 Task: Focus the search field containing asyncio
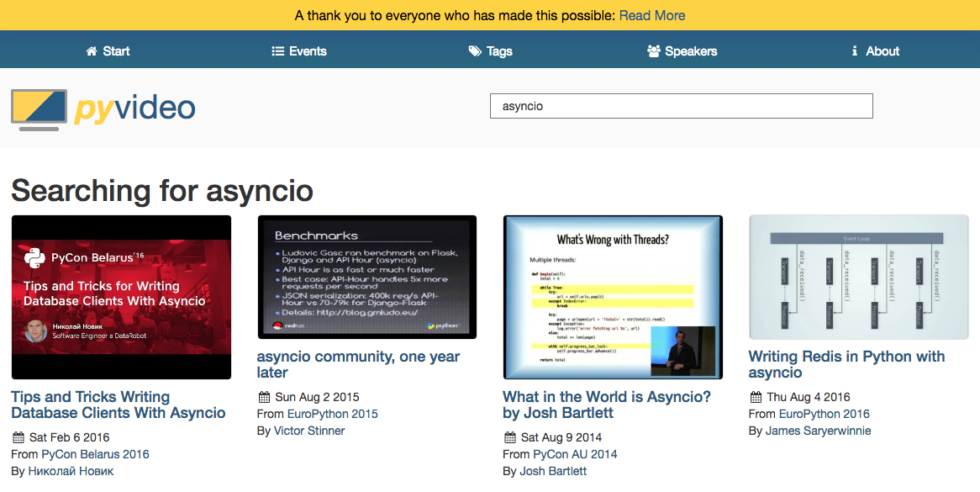click(682, 106)
